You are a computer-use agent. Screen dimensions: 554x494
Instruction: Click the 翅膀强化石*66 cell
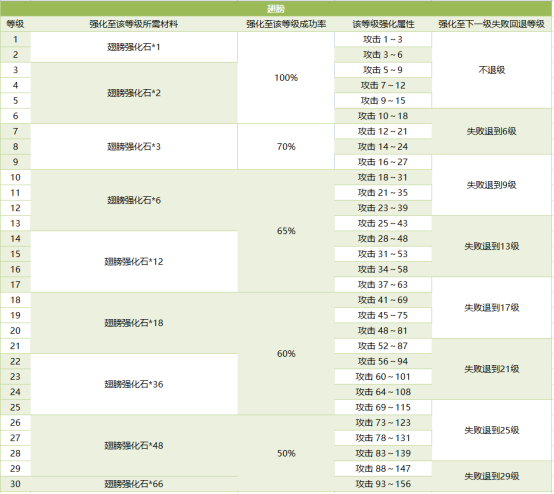pos(134,484)
